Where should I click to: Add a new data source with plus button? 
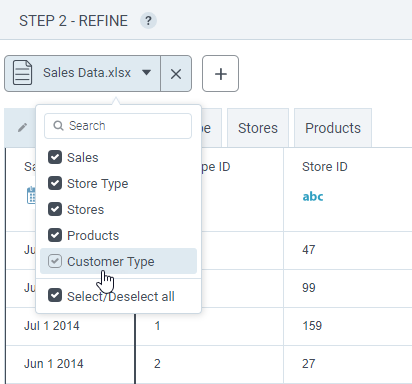[220, 74]
